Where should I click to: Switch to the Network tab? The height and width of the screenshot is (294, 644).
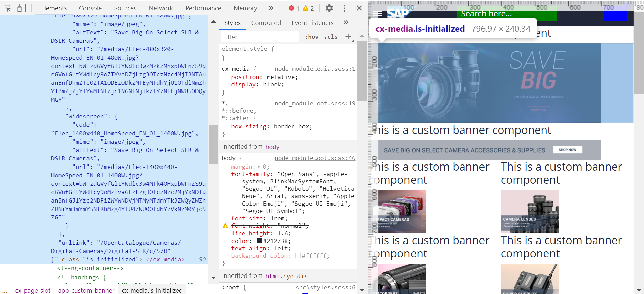(x=161, y=8)
